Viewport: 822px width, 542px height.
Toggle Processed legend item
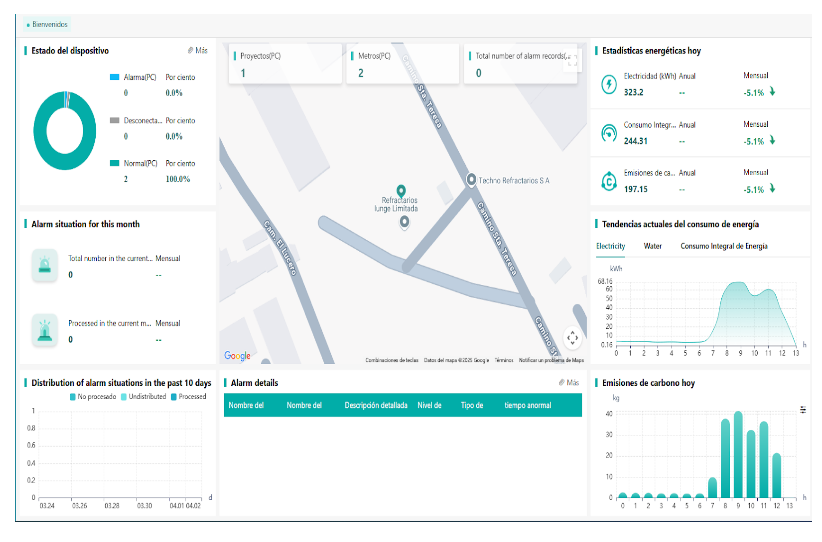(188, 397)
